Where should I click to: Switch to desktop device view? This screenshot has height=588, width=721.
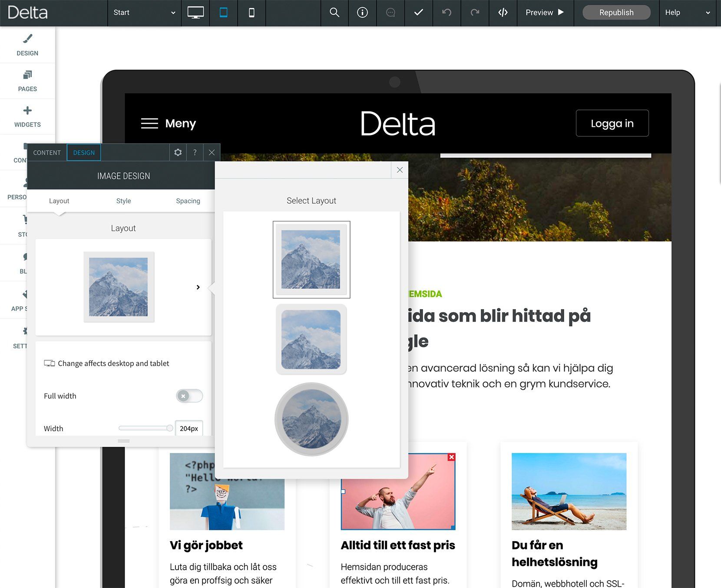pyautogui.click(x=195, y=13)
